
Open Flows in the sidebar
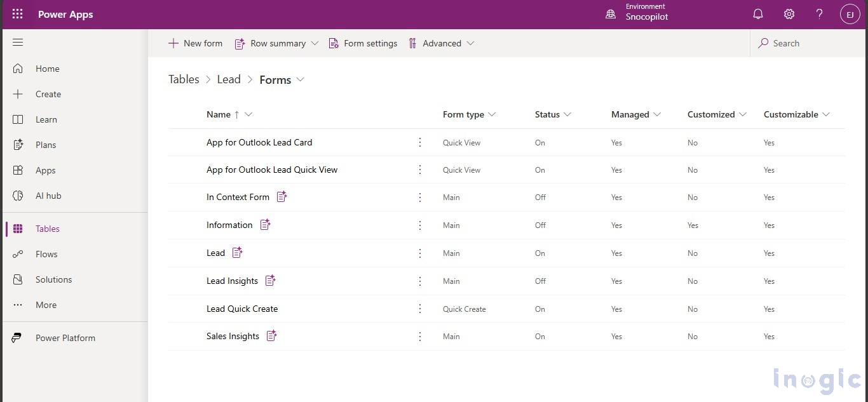46,254
